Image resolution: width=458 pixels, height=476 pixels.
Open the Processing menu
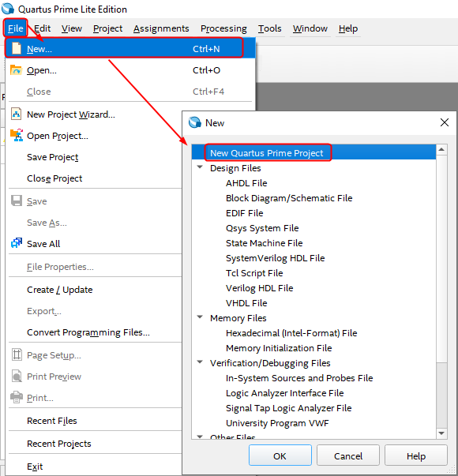coord(223,28)
